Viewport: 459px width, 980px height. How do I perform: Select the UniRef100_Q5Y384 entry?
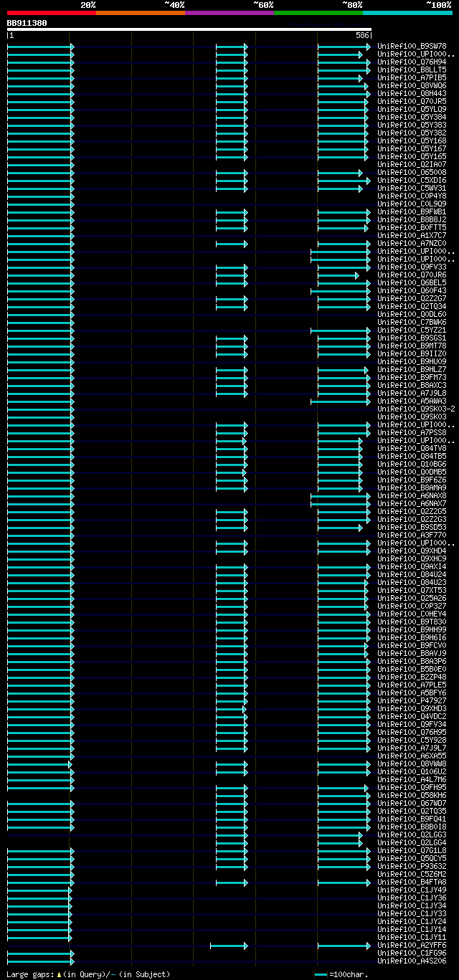coord(412,117)
